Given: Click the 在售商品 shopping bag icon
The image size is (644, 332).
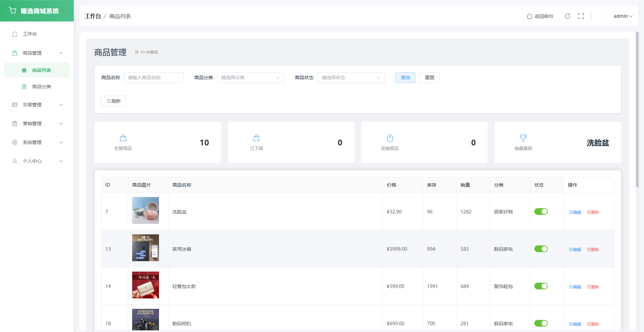Looking at the screenshot, I should pyautogui.click(x=123, y=138).
